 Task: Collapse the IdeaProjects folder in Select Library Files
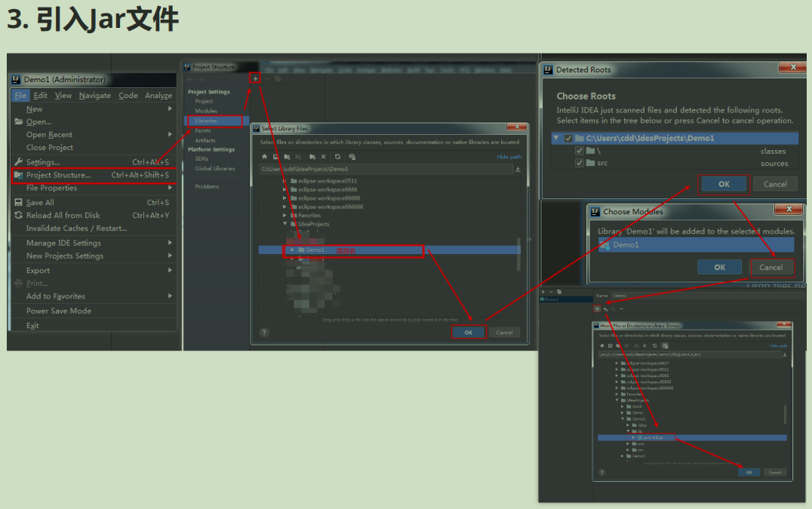pyautogui.click(x=285, y=224)
